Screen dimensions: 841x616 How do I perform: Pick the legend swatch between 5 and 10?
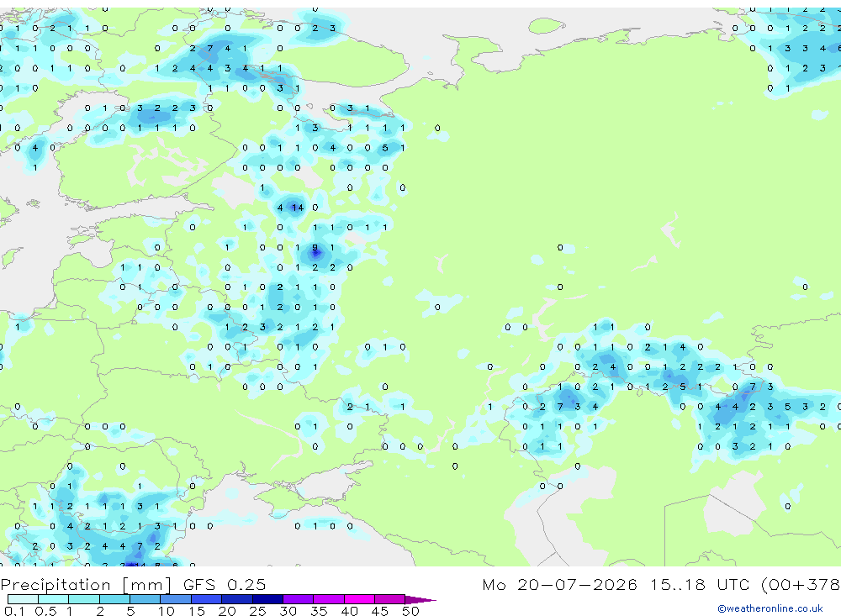point(145,599)
